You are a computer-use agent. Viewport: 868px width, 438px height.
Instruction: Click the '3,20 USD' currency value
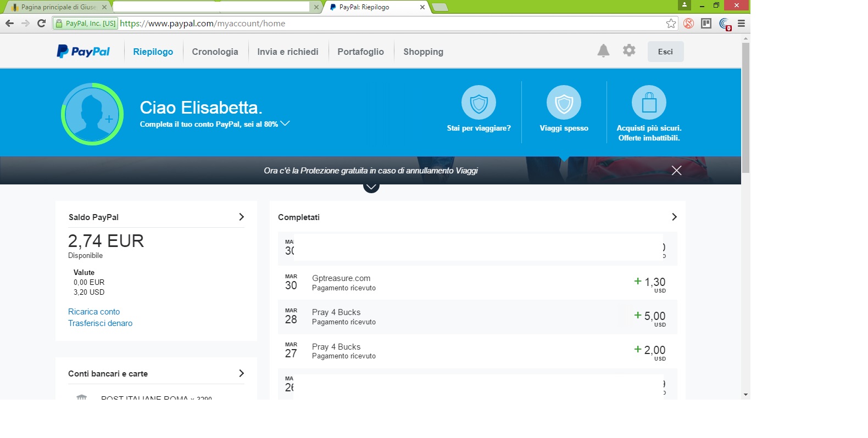pyautogui.click(x=89, y=292)
